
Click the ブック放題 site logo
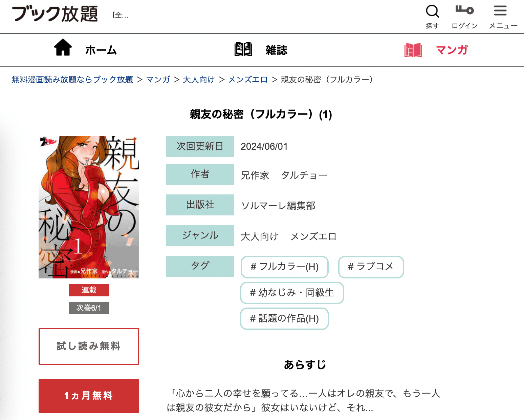click(55, 14)
